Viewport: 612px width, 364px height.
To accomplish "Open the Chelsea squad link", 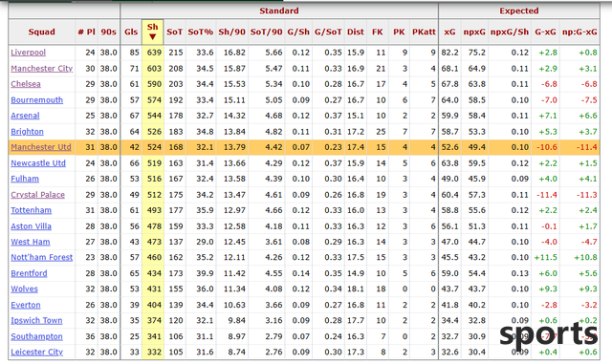I will (x=26, y=84).
